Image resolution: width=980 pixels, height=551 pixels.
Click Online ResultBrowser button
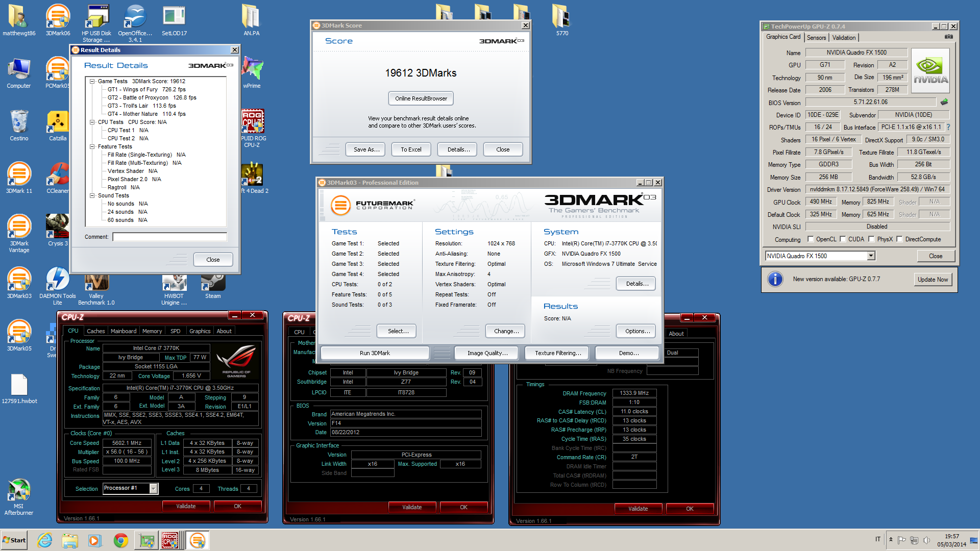pos(421,98)
